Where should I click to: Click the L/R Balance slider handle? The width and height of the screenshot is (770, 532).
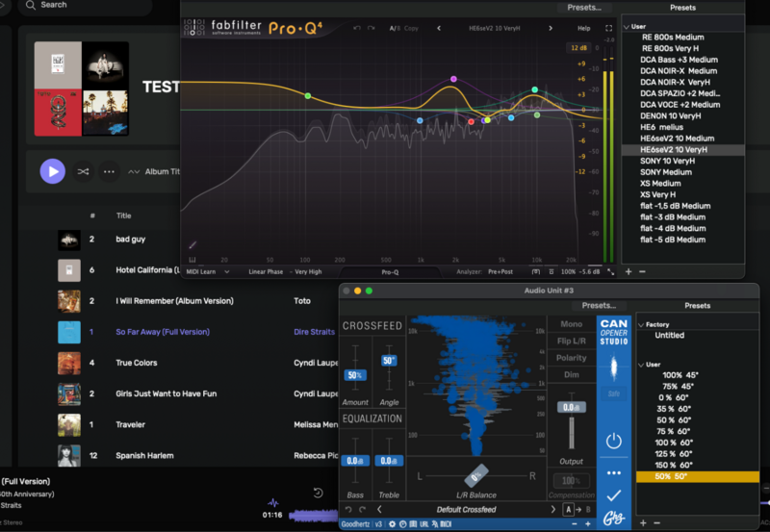point(475,475)
